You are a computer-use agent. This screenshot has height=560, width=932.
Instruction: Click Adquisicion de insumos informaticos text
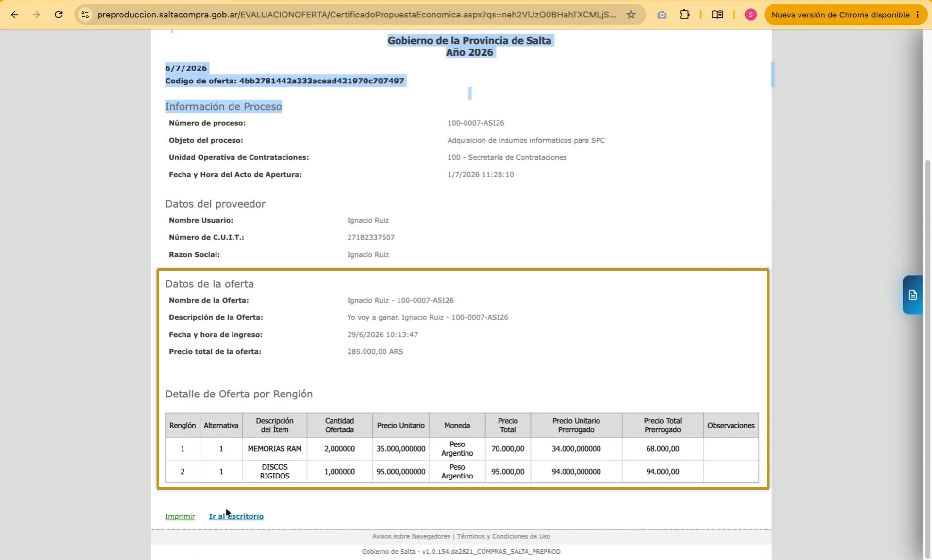(x=526, y=140)
